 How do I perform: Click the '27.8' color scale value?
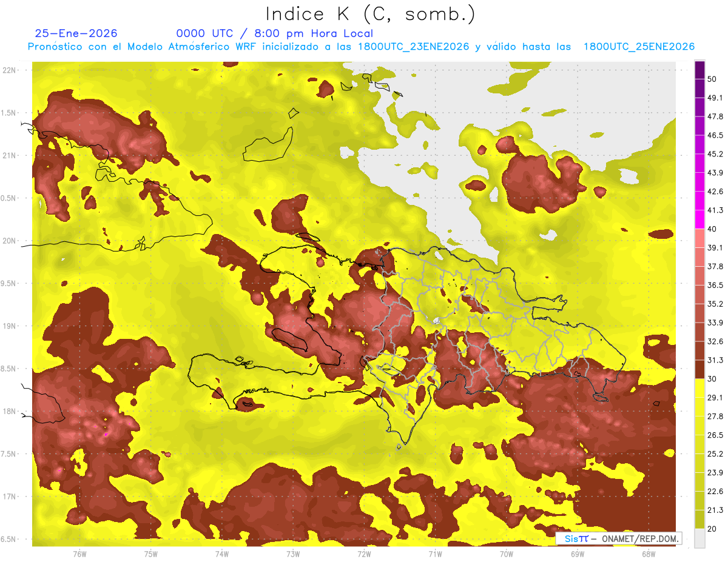(x=715, y=416)
